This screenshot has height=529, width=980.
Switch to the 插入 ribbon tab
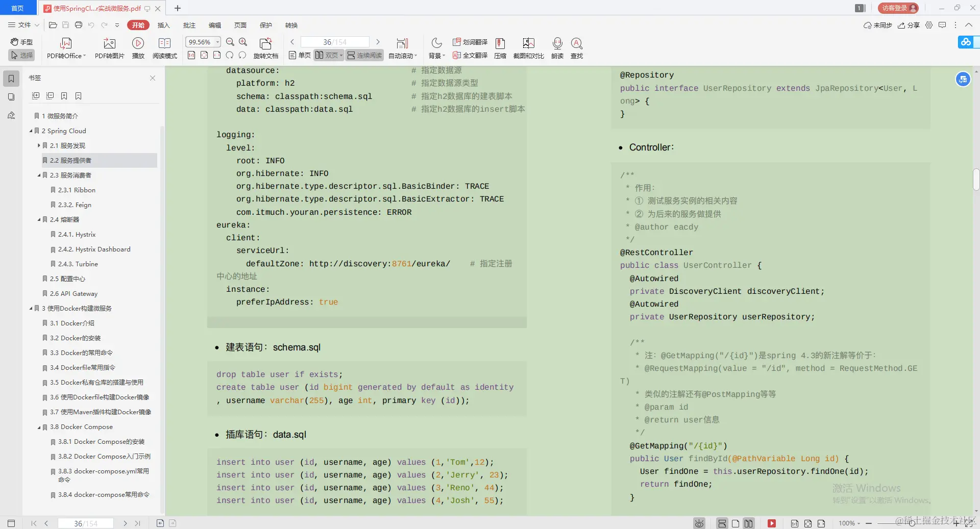pos(163,25)
